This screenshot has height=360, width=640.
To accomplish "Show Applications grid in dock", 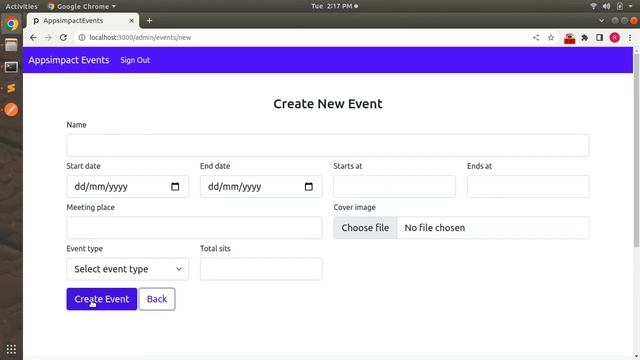I will (x=11, y=349).
